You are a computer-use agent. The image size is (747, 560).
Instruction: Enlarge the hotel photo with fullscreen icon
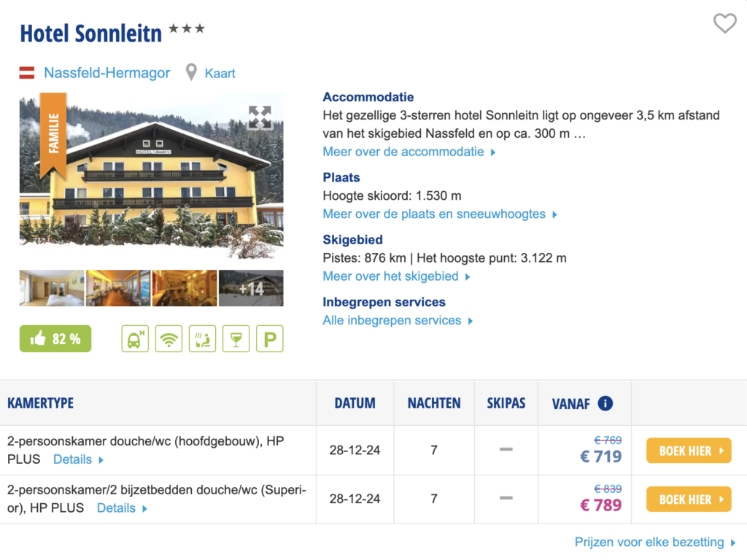coord(259,117)
